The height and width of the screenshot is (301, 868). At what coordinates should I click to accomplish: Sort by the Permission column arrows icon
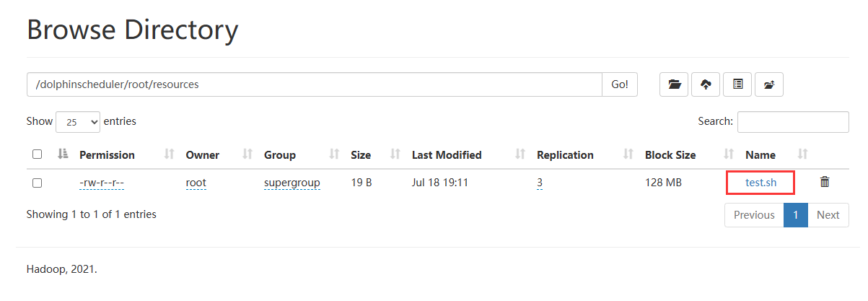coord(170,154)
